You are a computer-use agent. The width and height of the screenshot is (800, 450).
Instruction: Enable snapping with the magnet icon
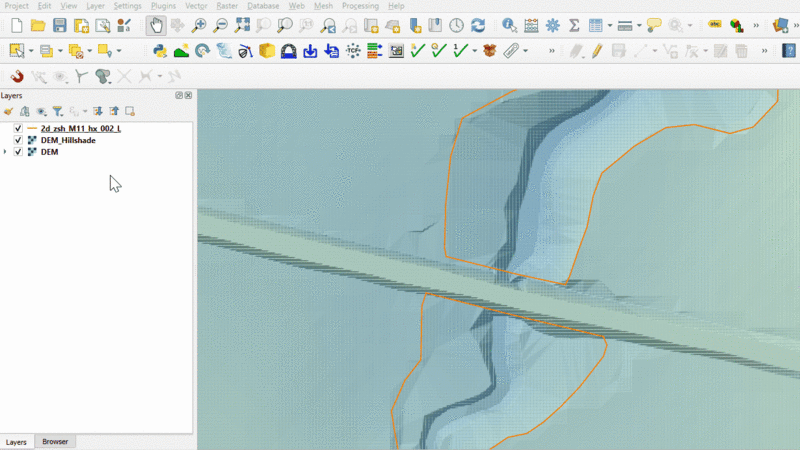[x=17, y=76]
